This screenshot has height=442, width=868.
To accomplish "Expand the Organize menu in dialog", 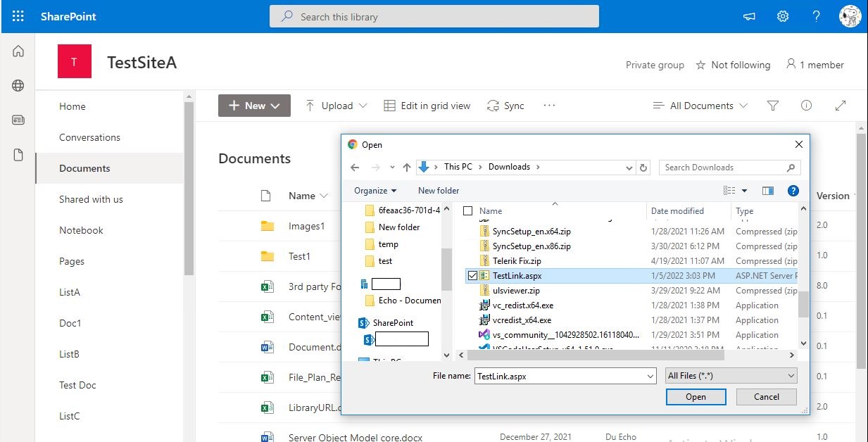I will (x=375, y=191).
